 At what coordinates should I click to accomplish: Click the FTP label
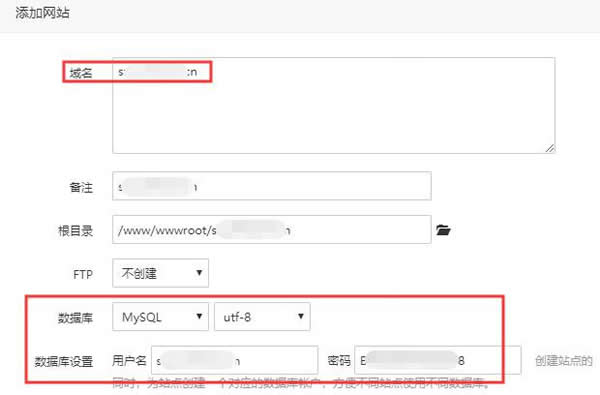[x=83, y=274]
